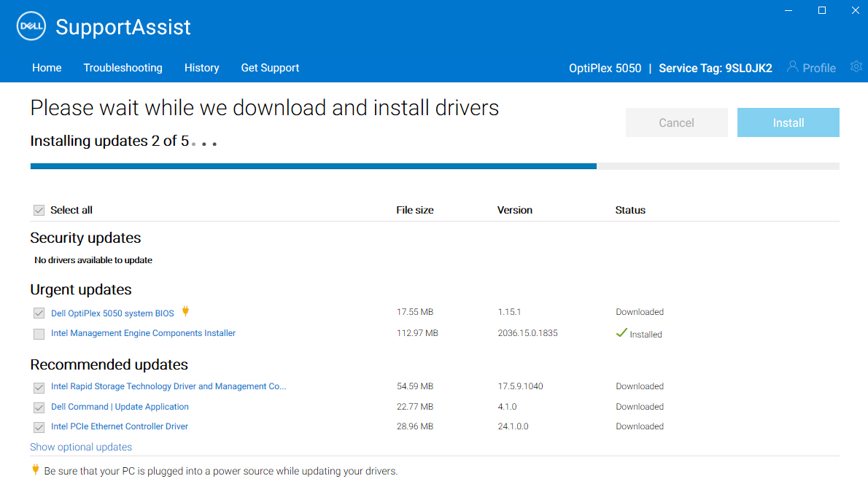Screen dimensions: 868x484
Task: Click the plug icon in footer notice
Action: tap(36, 469)
